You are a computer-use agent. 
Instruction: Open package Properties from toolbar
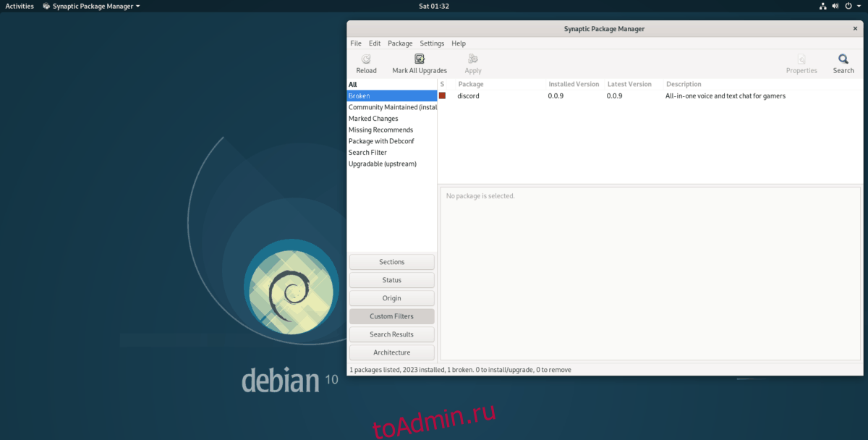[x=801, y=59]
